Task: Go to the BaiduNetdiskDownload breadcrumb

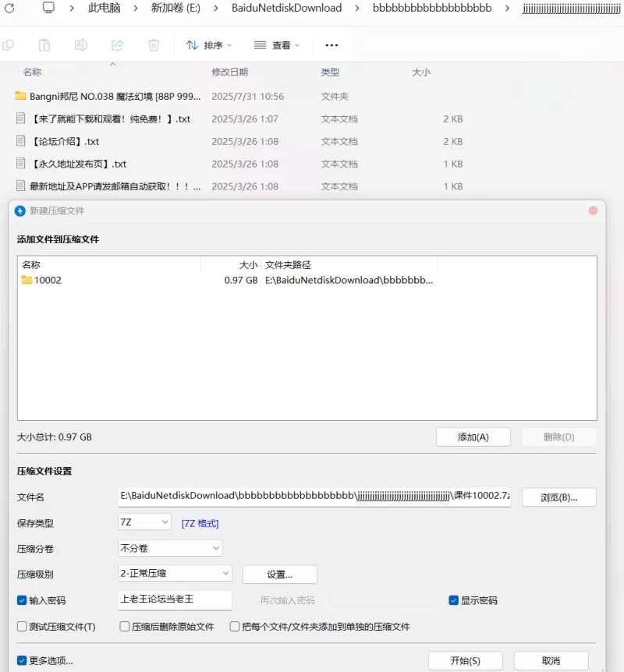Action: click(x=287, y=8)
